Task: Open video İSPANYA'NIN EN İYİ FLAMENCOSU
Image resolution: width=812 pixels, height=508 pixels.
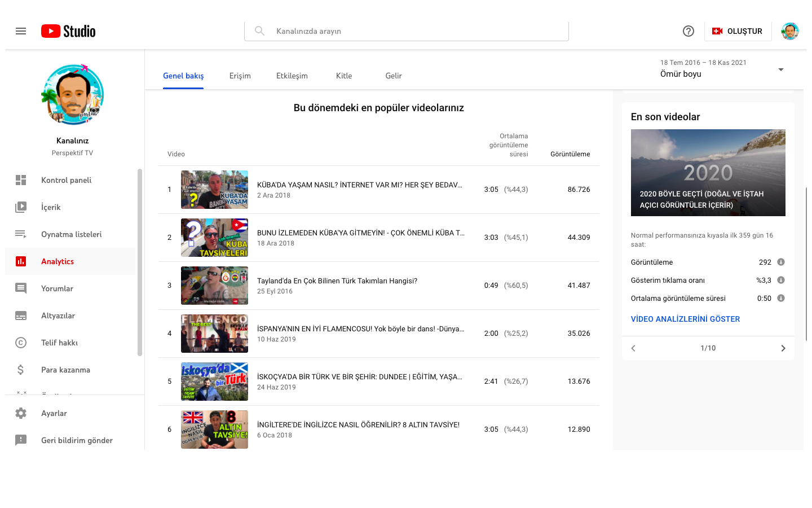Action: [361, 329]
